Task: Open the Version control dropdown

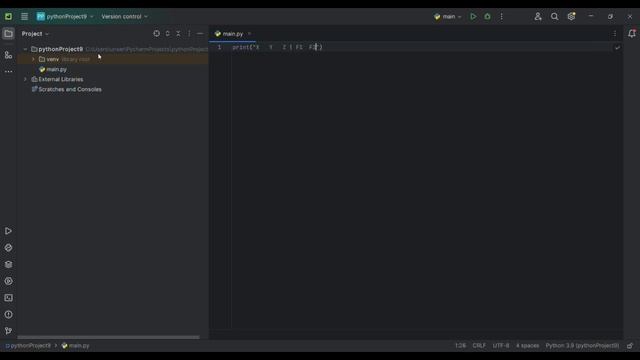Action: 124,17
